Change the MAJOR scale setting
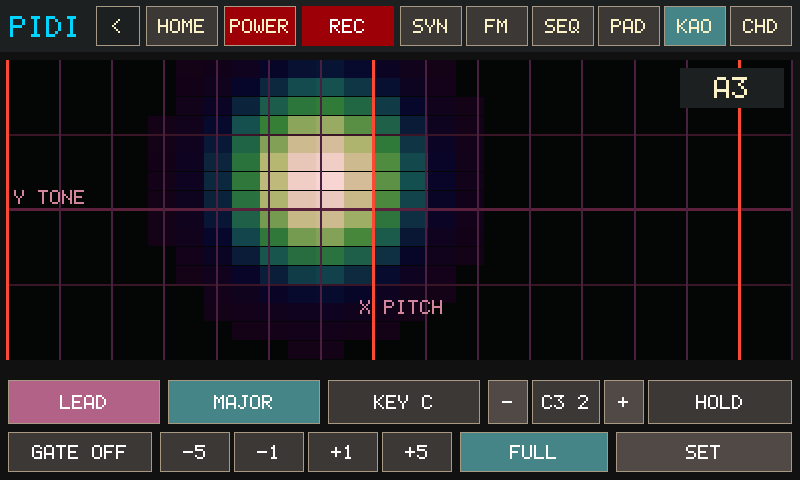 pyautogui.click(x=244, y=402)
